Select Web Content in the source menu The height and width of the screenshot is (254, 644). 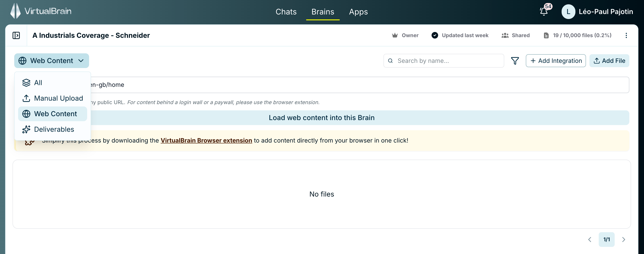coord(52,114)
